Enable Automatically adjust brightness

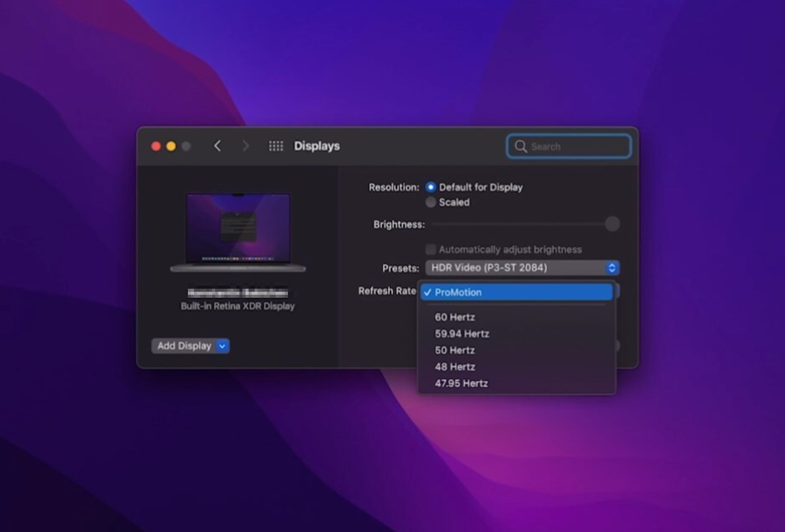tap(430, 249)
